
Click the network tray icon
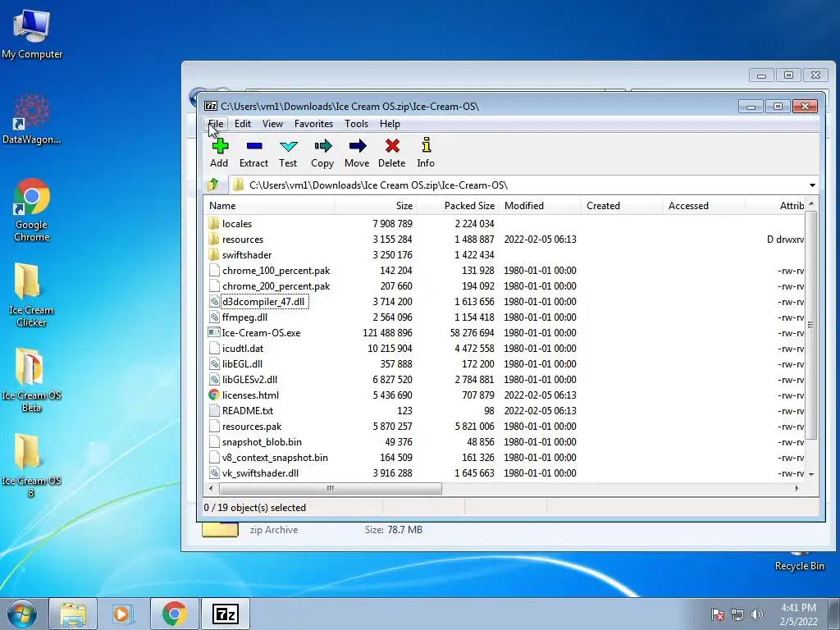[737, 614]
